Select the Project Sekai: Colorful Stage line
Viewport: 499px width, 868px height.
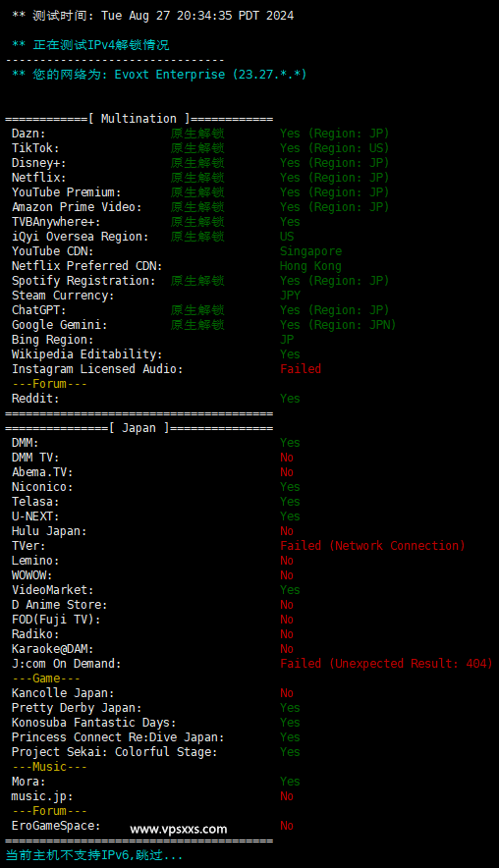(155, 752)
